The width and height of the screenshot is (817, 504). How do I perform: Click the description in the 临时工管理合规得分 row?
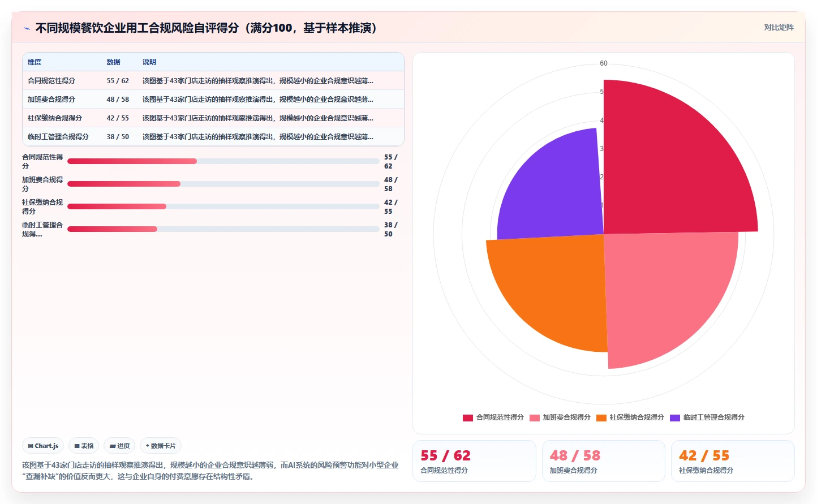coord(258,137)
